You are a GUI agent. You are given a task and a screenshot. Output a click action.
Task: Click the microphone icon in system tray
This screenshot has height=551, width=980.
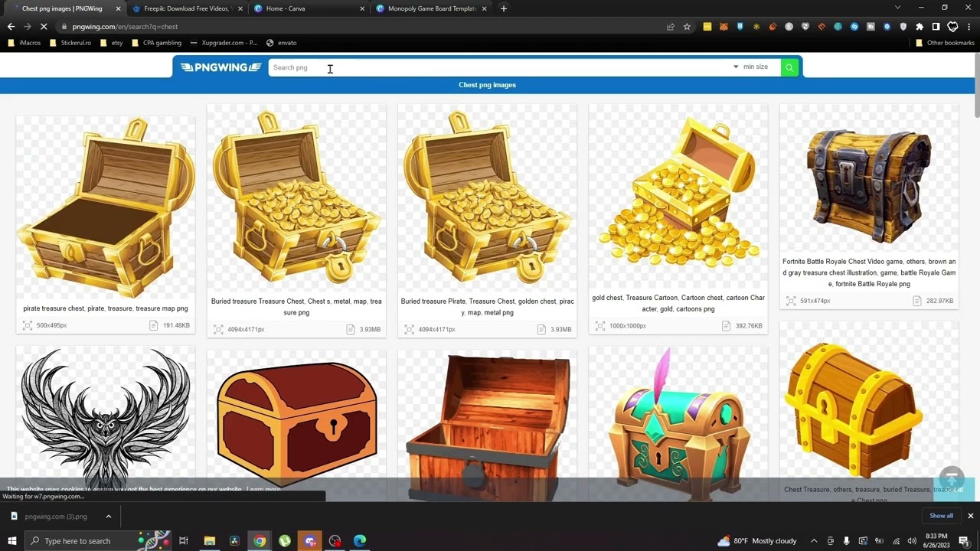846,541
